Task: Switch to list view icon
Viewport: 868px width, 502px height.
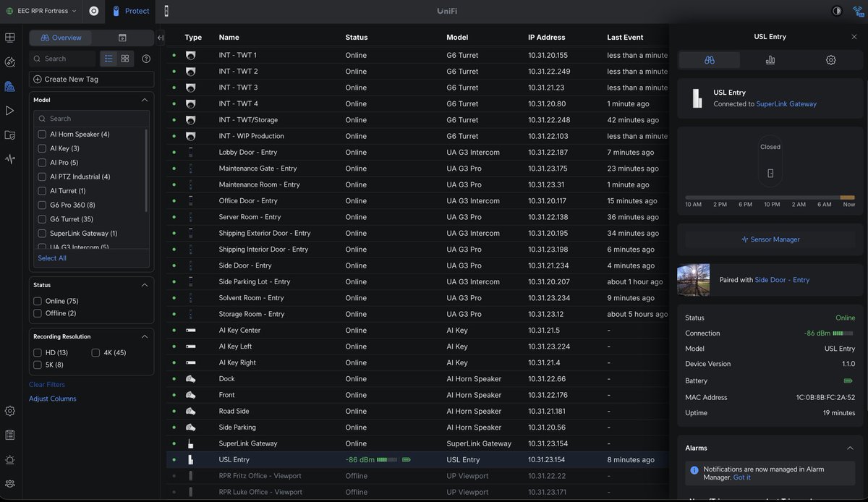Action: (109, 59)
